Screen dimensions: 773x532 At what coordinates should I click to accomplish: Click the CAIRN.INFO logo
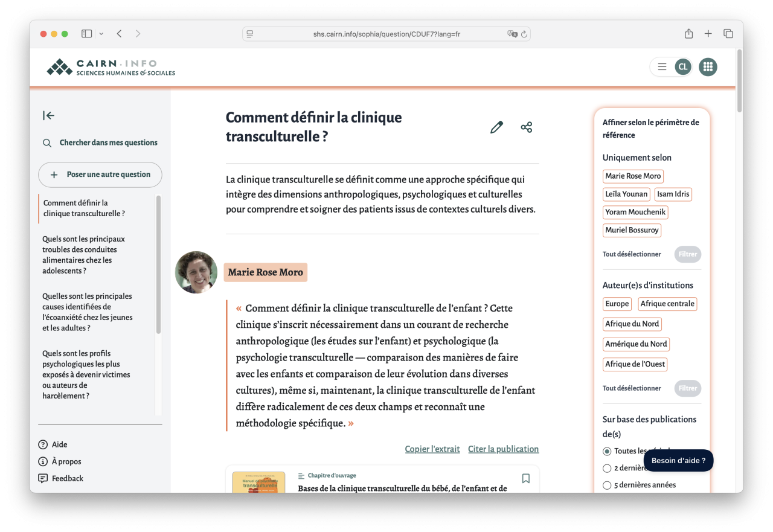click(111, 66)
